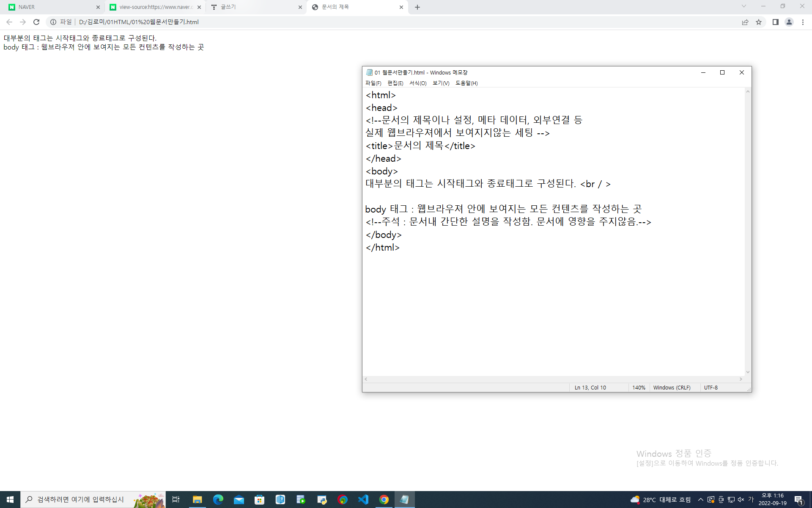This screenshot has height=508, width=812.
Task: Open the Chrome three-dot menu
Action: point(803,22)
